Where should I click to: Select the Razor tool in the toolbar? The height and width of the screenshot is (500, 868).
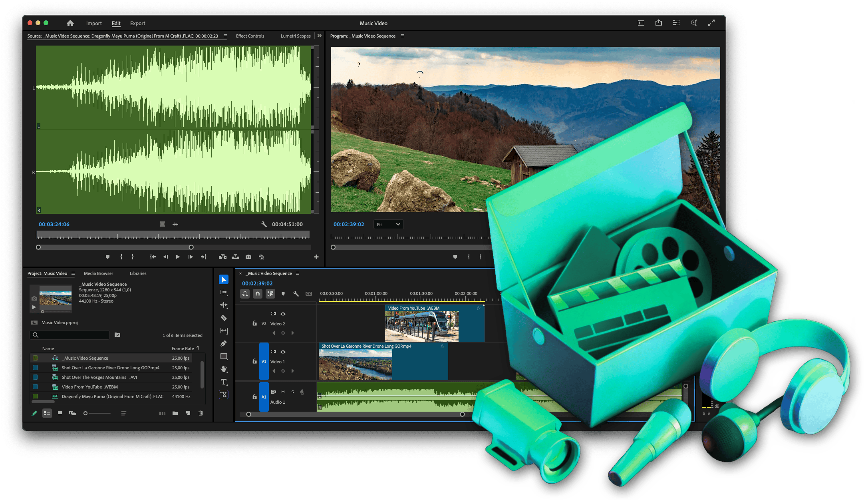click(x=224, y=318)
